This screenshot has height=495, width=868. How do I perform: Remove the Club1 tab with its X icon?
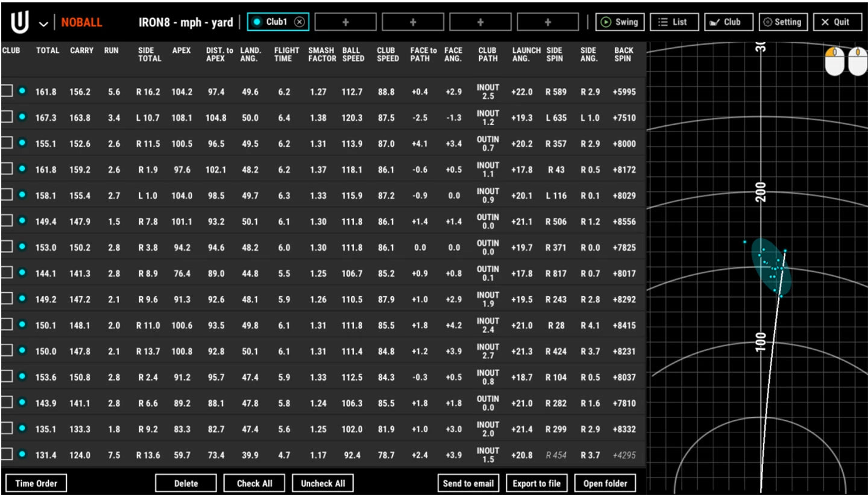tap(300, 22)
